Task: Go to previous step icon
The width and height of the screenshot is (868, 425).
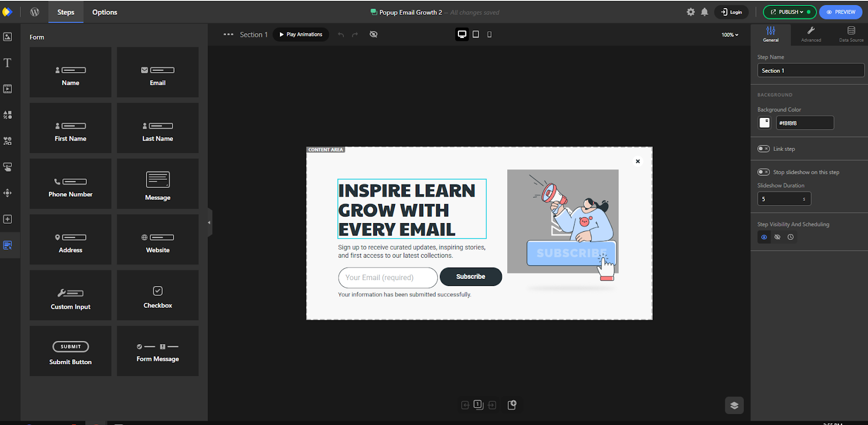Action: point(465,405)
